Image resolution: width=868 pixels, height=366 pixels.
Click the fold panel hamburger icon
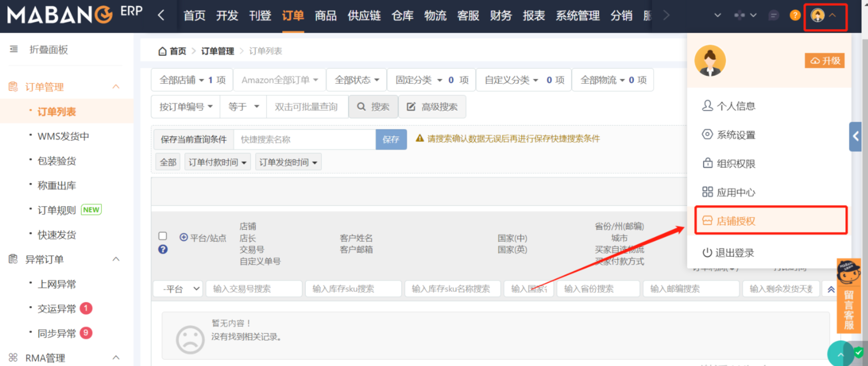14,49
